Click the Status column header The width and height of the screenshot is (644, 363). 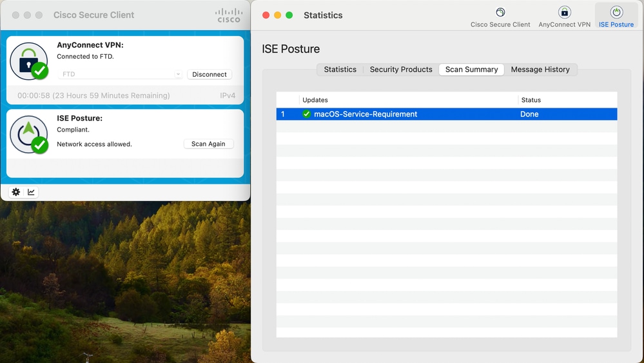[x=531, y=100]
